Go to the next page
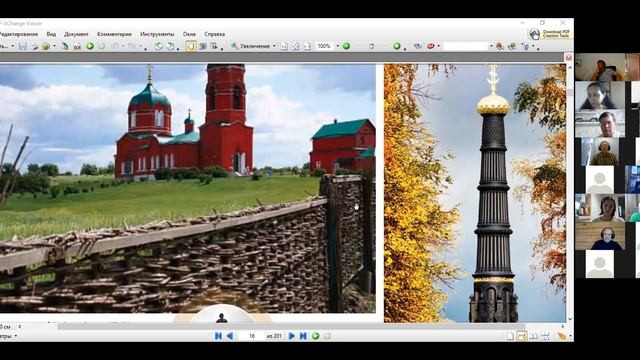This screenshot has width=640, height=360. [291, 336]
